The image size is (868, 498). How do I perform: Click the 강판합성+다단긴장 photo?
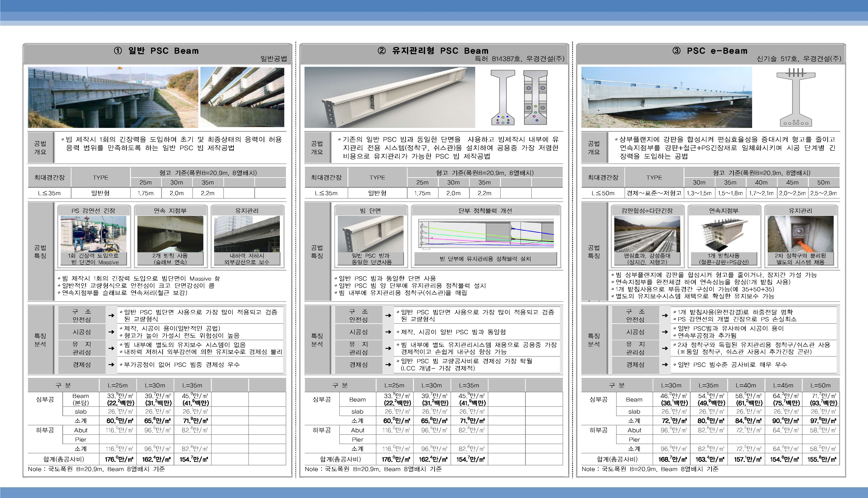point(647,234)
